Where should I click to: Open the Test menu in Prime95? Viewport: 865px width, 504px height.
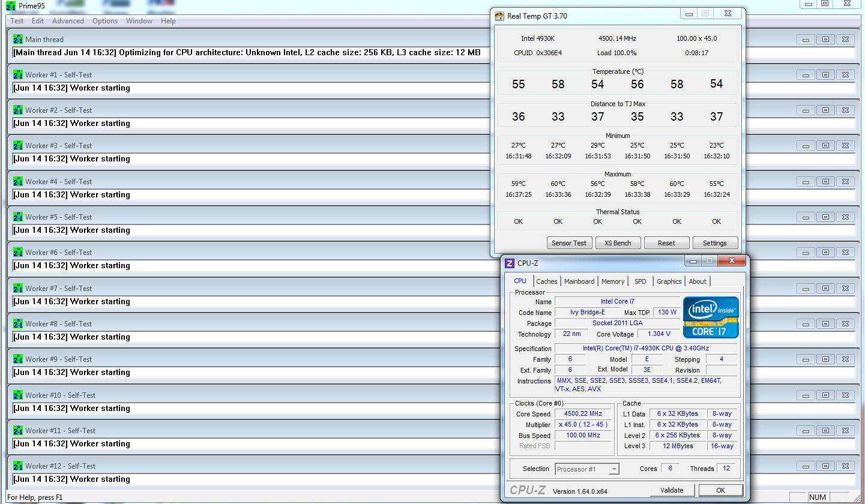17,21
